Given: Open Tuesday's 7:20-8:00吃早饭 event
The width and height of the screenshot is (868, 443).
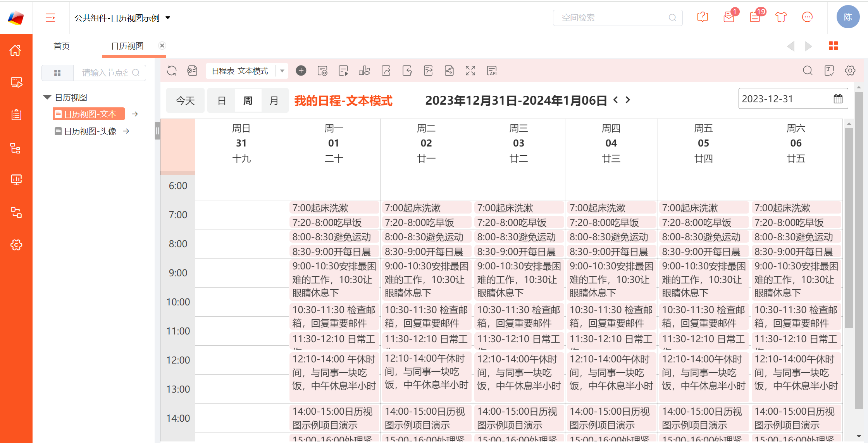Looking at the screenshot, I should pos(426,222).
